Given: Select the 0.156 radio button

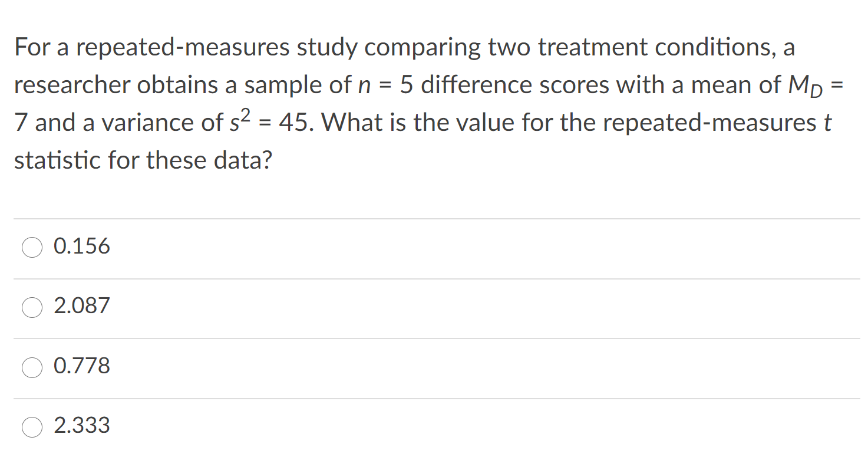Looking at the screenshot, I should (x=32, y=248).
